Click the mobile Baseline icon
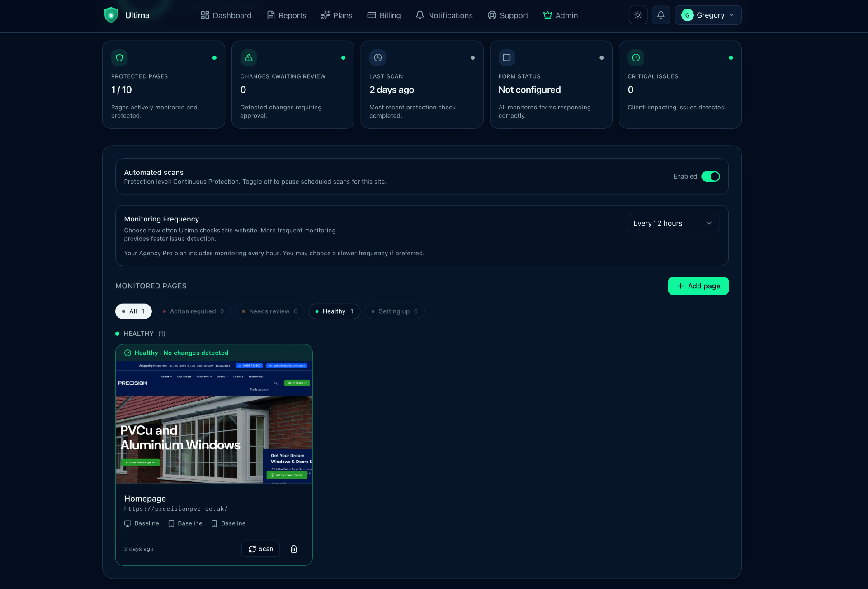The image size is (868, 589). pos(214,523)
